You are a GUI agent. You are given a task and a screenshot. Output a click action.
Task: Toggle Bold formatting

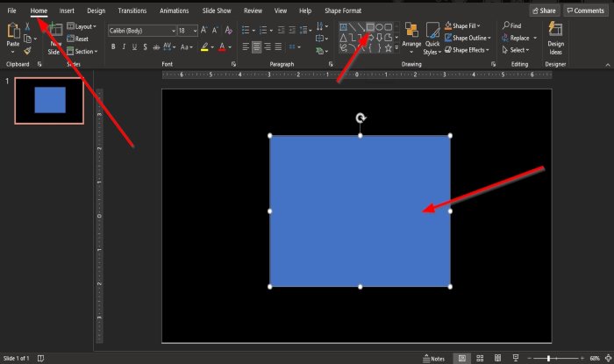pos(112,46)
